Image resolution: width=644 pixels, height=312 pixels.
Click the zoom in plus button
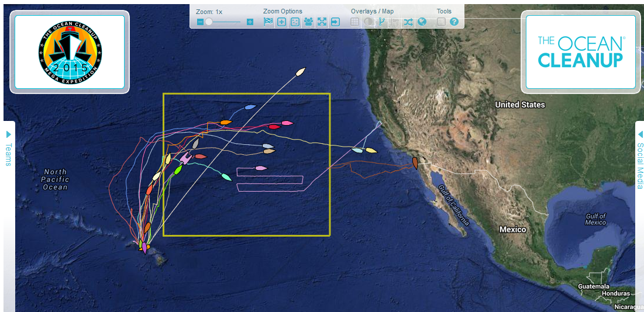[250, 22]
